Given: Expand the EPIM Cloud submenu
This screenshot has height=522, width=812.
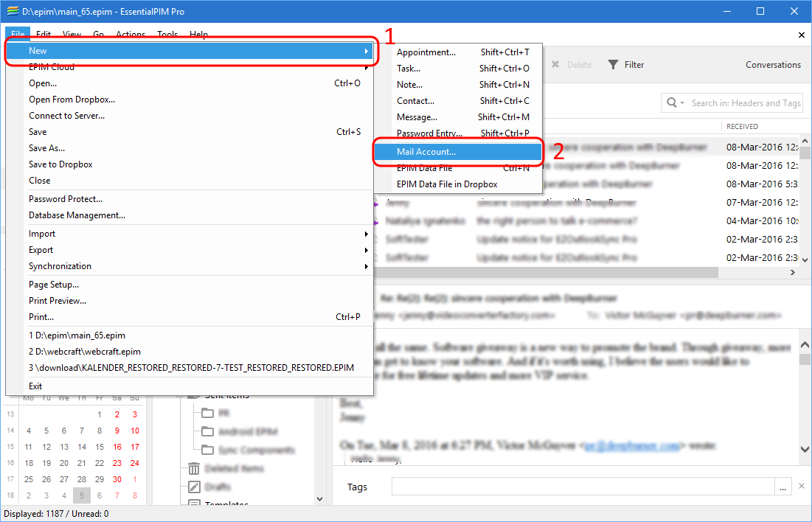Looking at the screenshot, I should (x=190, y=67).
